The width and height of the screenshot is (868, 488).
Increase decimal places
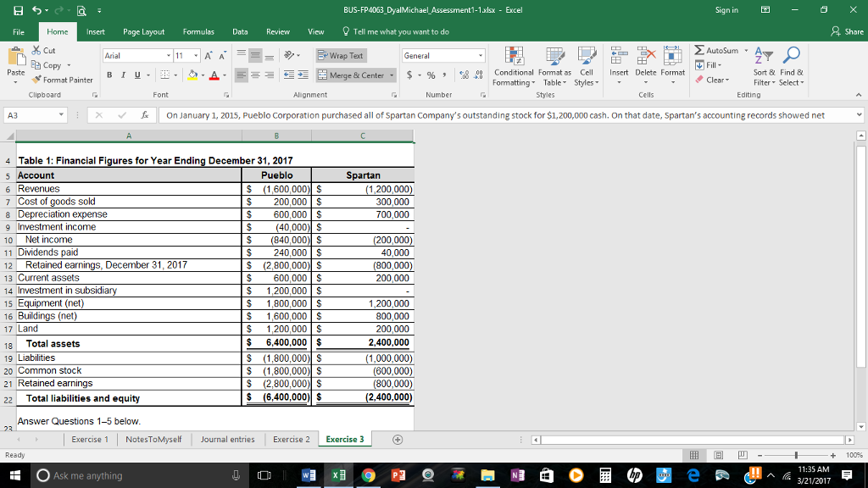click(465, 75)
